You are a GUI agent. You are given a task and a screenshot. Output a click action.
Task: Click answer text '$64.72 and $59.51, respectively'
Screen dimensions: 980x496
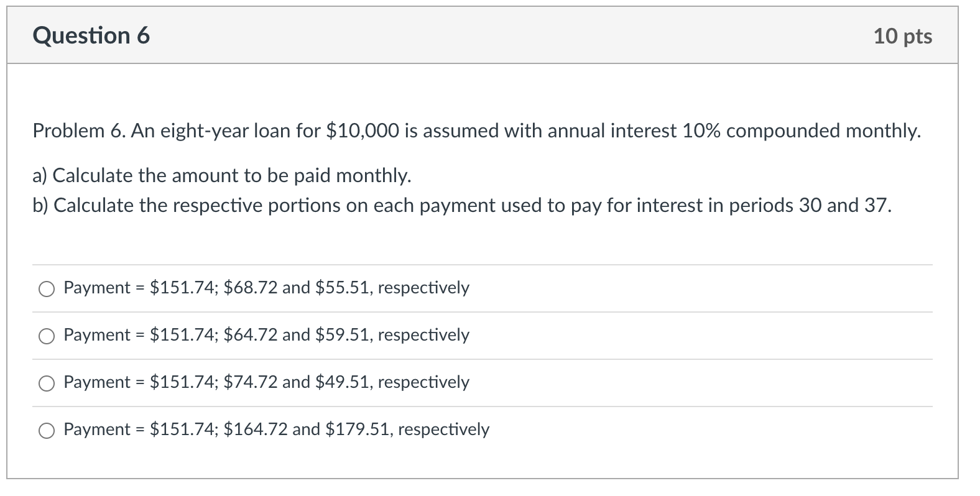click(346, 335)
